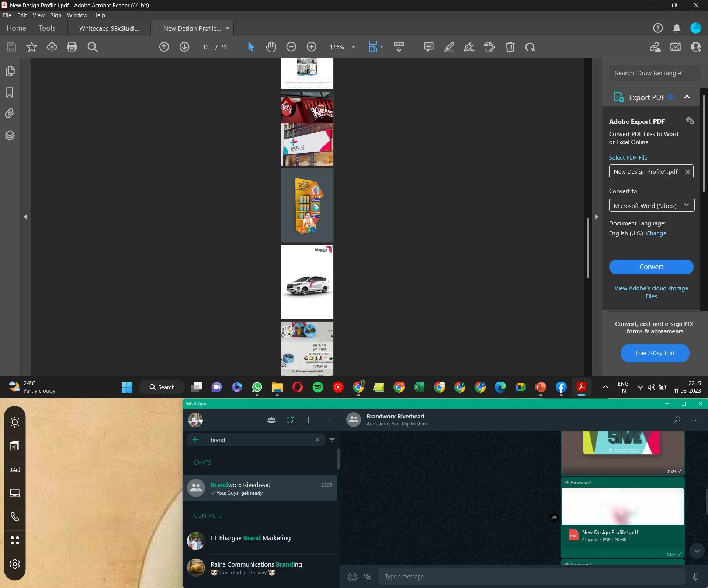
Task: Open the Page thumbnails panel
Action: tap(10, 71)
